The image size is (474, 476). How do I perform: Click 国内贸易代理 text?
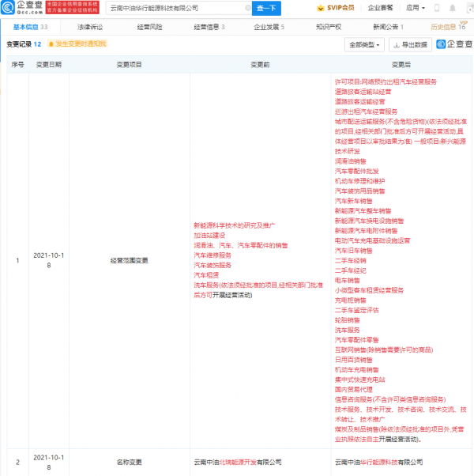click(x=354, y=390)
